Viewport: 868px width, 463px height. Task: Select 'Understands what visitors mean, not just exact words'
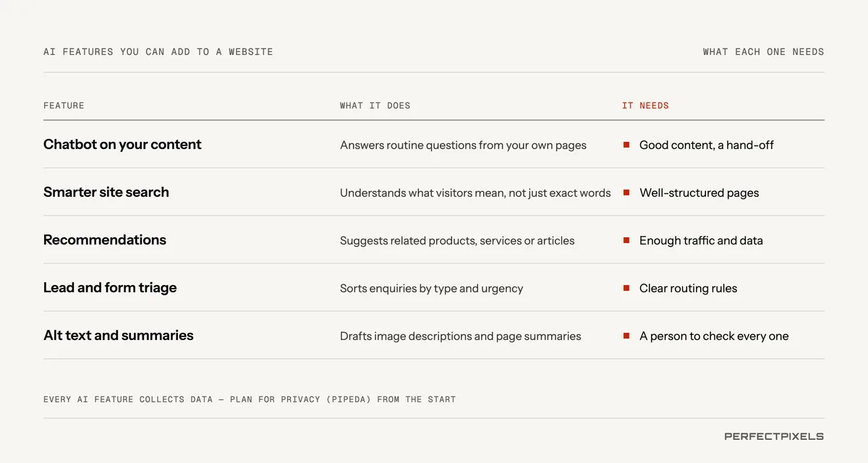(x=475, y=193)
